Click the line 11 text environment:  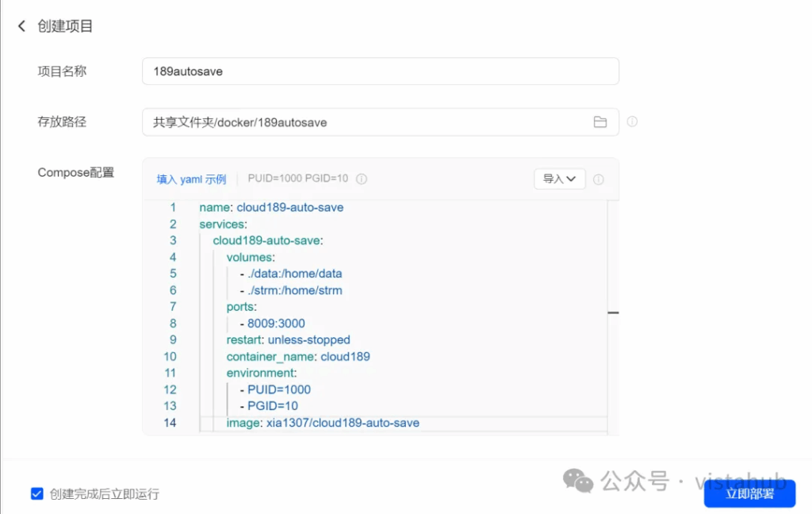pos(261,373)
